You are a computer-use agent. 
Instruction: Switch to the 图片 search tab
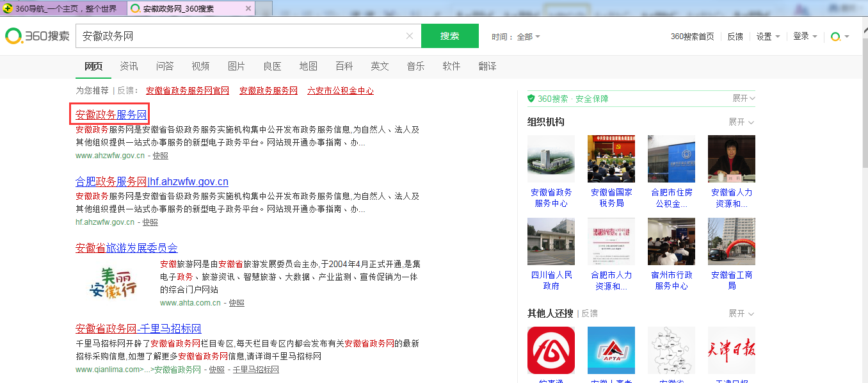click(x=236, y=66)
